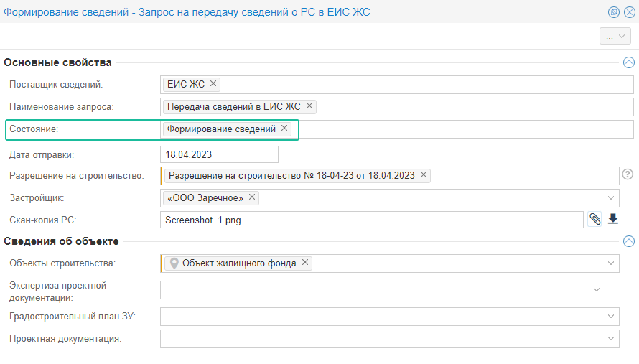Click the Дата отправки date field

click(x=218, y=154)
